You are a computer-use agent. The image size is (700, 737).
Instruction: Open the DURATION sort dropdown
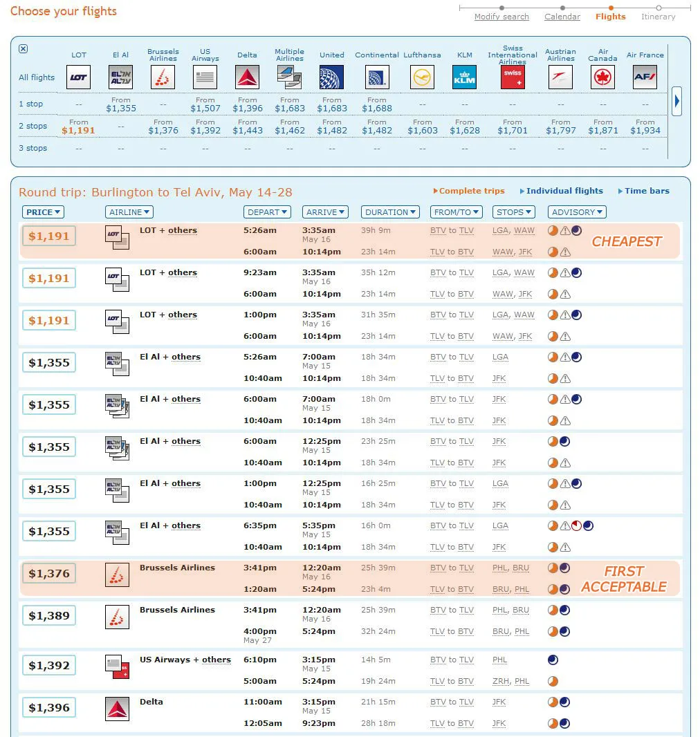[390, 212]
